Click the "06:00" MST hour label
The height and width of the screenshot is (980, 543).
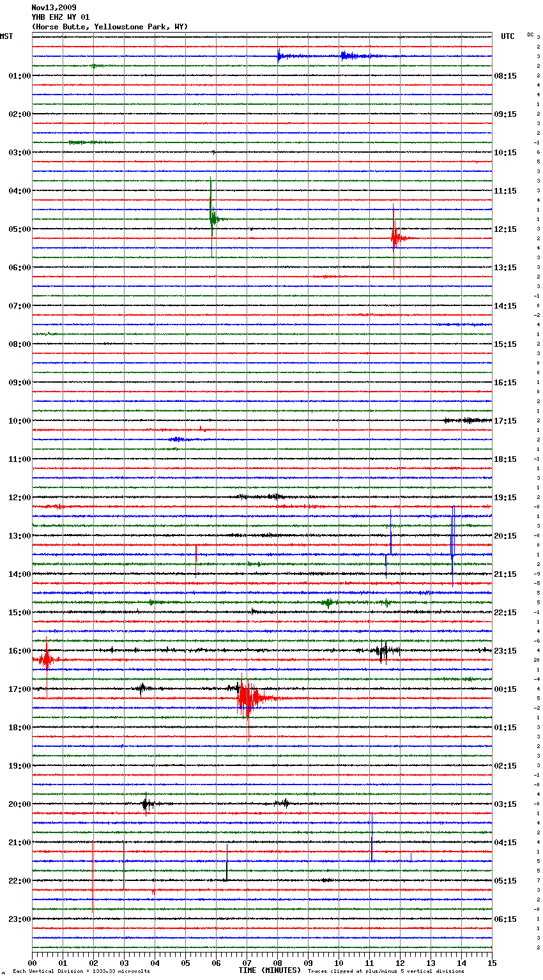click(20, 268)
